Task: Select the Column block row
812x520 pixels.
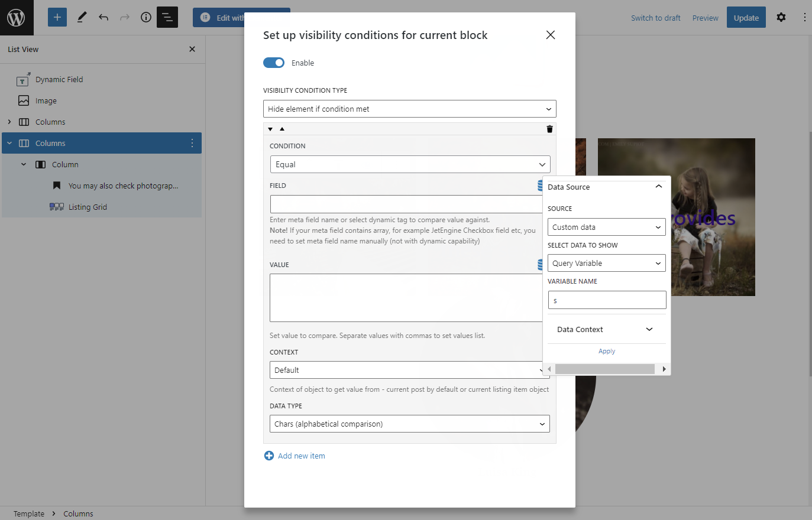Action: [102, 164]
